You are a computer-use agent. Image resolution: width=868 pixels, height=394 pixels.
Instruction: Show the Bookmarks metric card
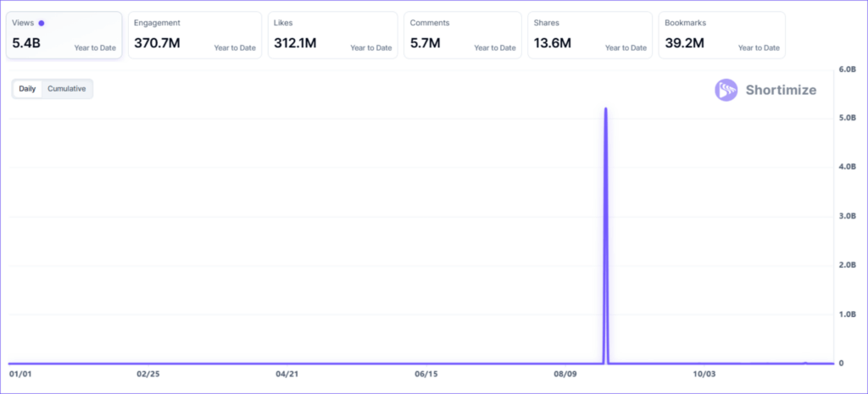click(x=721, y=36)
